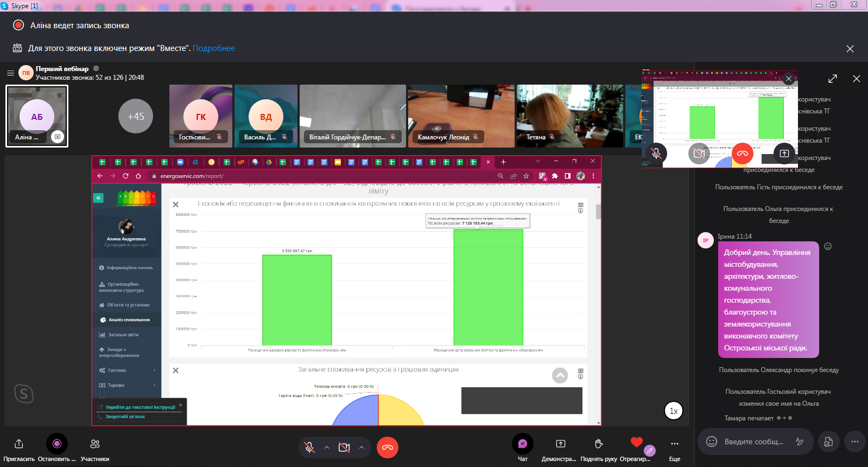868x467 pixels.
Task: Close the Загальне споживання chart with X
Action: pyautogui.click(x=176, y=370)
